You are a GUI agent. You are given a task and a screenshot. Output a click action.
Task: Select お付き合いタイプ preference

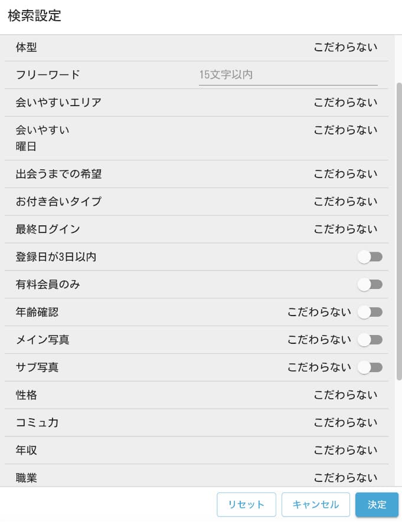[345, 202]
